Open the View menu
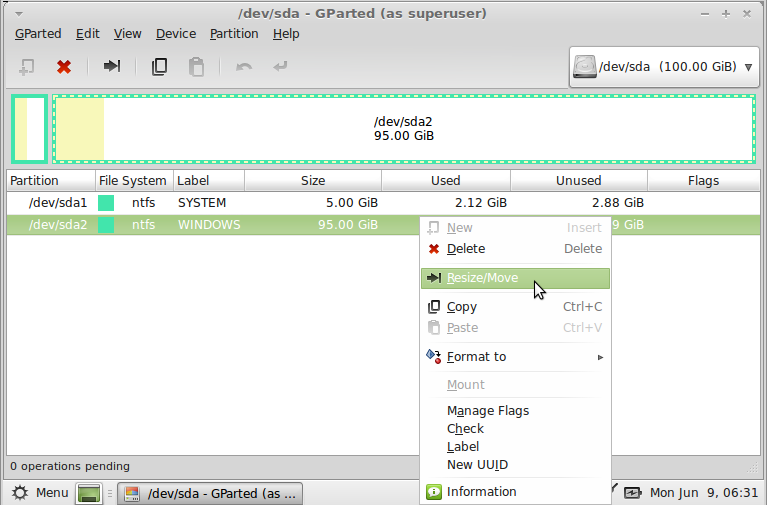This screenshot has height=505, width=767. point(128,34)
